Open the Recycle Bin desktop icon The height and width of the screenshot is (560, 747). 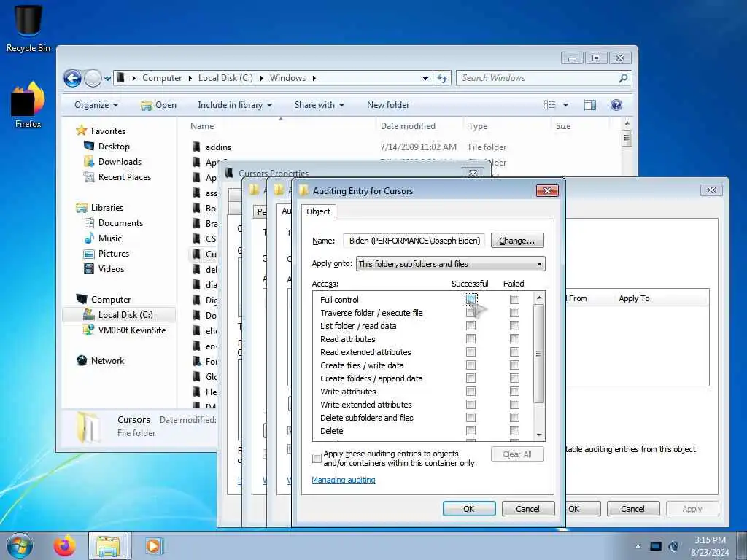28,28
